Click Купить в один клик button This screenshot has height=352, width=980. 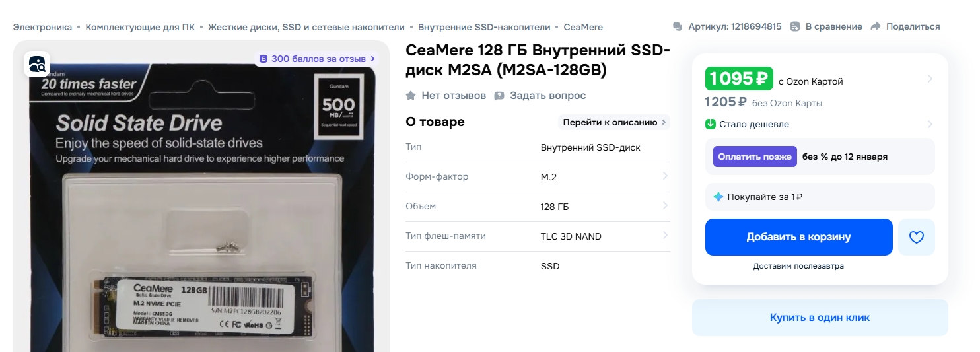click(820, 318)
